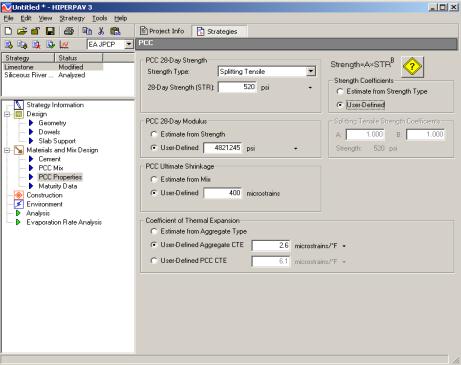The image size is (461, 365).
Task: Click the red analysis chart toolbar icon
Action: pos(64,44)
